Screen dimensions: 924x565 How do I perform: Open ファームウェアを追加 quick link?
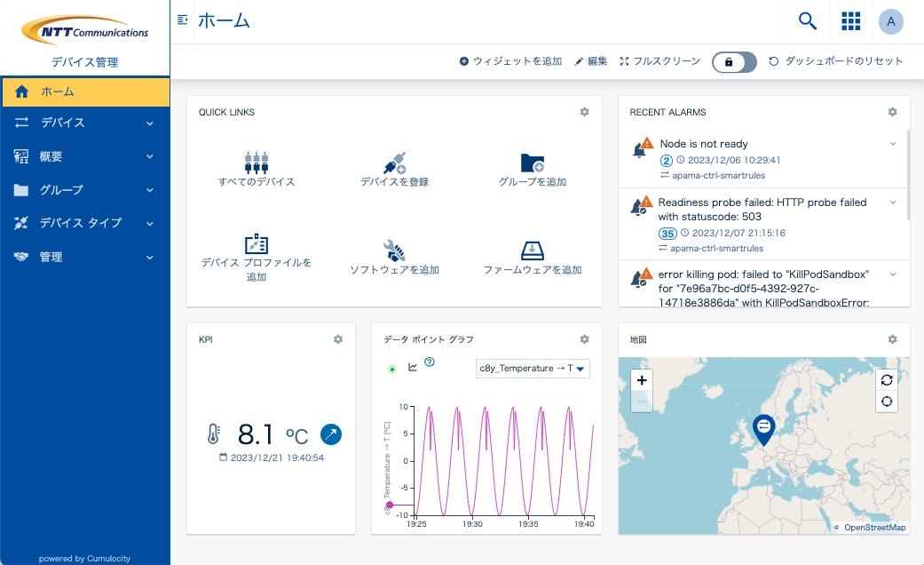(x=533, y=258)
